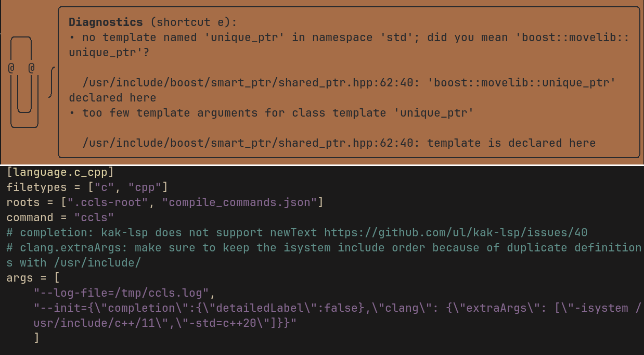
Task: Click Clippy's right eye symbol
Action: 31,68
